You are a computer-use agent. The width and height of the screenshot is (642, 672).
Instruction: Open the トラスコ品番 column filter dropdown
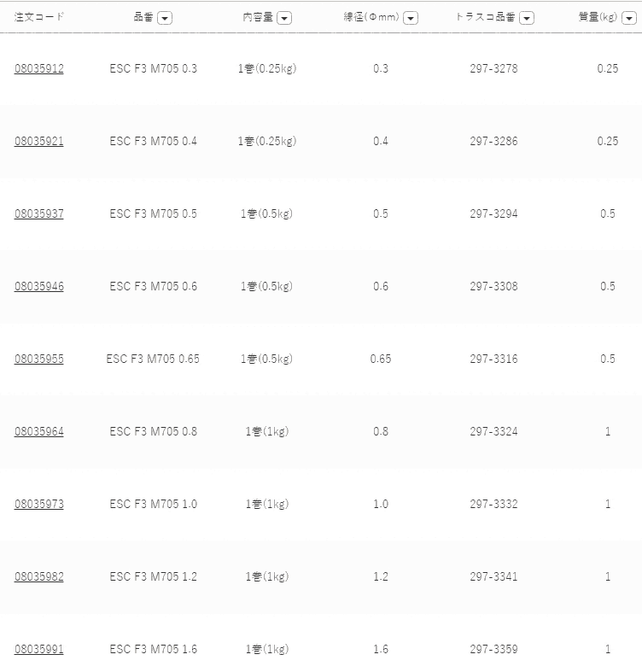point(527,18)
